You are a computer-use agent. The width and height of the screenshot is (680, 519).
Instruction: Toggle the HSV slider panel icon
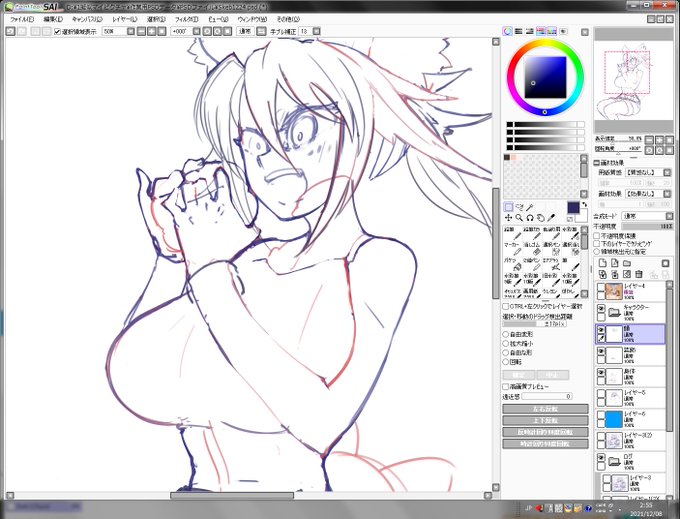530,31
